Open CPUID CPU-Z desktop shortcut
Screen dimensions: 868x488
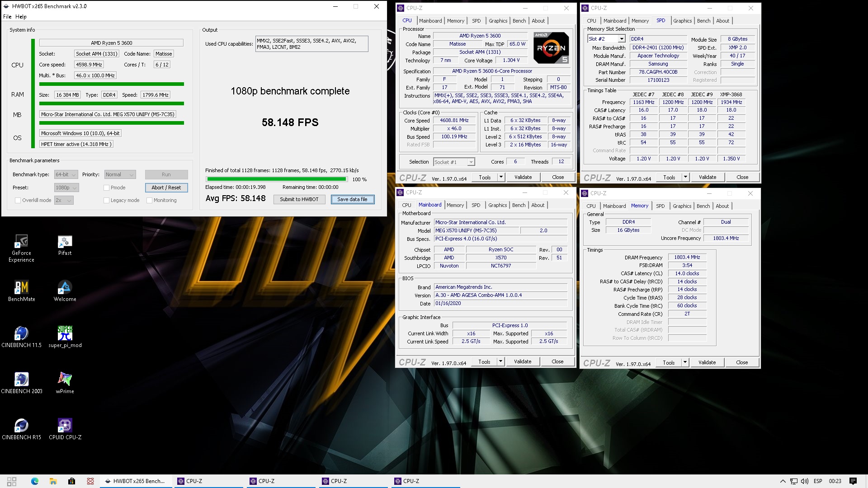(65, 429)
